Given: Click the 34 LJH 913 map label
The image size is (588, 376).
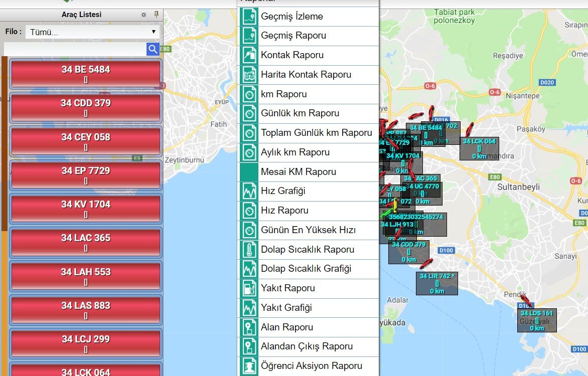Looking at the screenshot, I should [x=397, y=225].
